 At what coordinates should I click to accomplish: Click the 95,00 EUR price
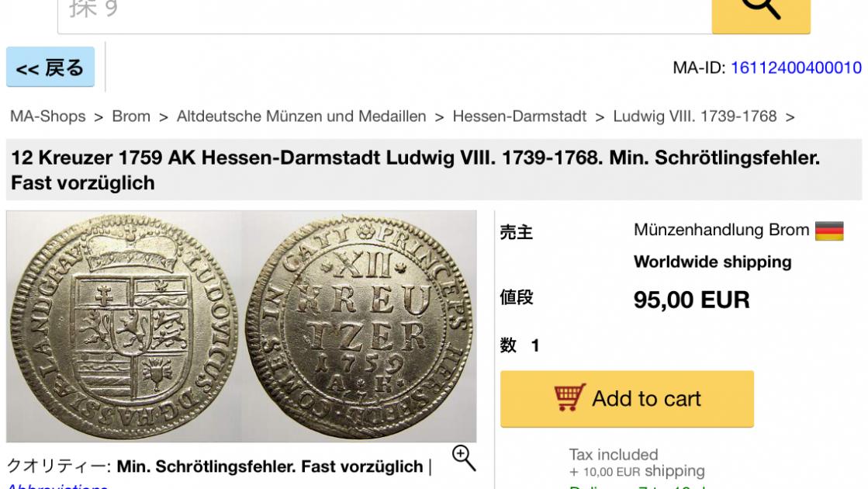pos(691,300)
